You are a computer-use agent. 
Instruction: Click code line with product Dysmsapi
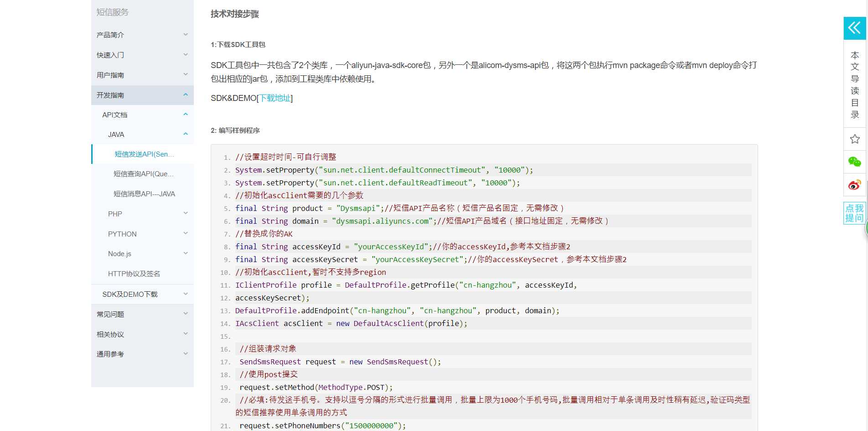coord(400,208)
